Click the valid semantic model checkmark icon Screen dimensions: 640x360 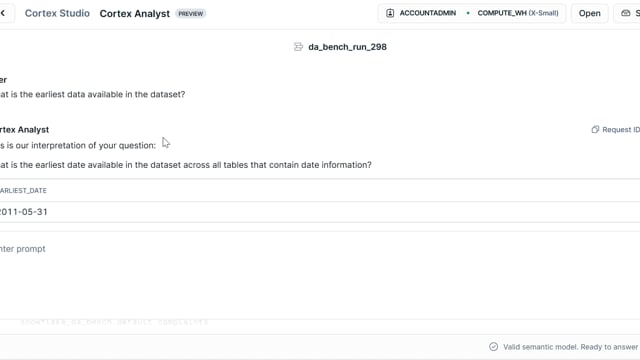493,347
